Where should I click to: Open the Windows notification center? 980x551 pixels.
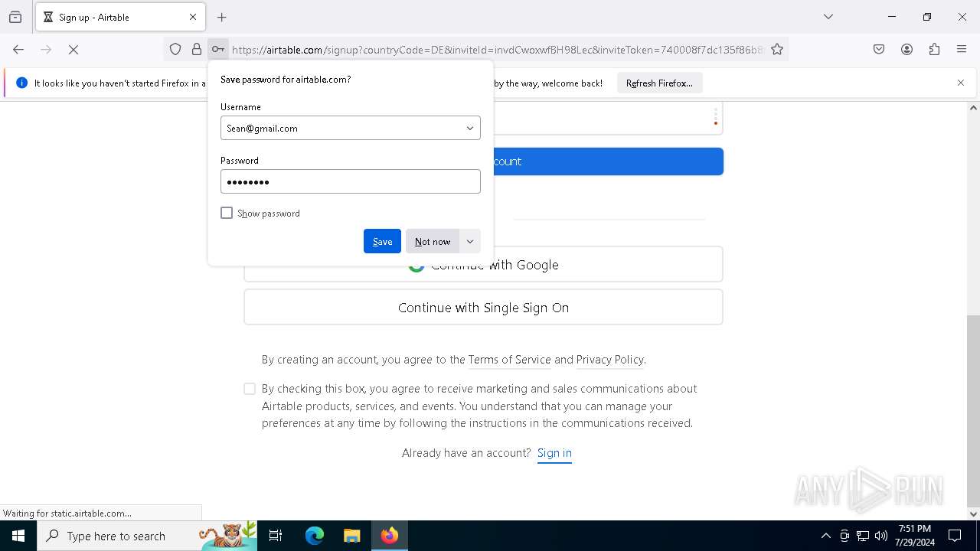tap(955, 536)
